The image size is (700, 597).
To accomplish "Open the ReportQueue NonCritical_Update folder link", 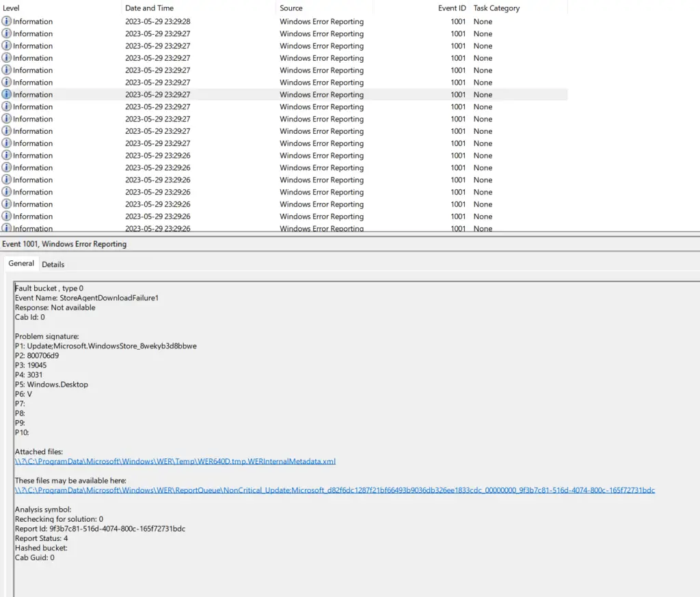I will [x=334, y=490].
